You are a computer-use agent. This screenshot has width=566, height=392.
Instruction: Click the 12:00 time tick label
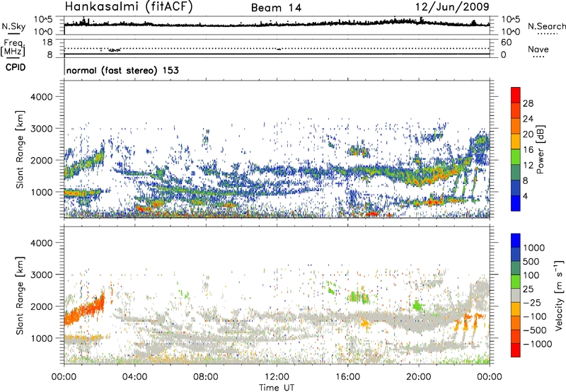point(277,377)
